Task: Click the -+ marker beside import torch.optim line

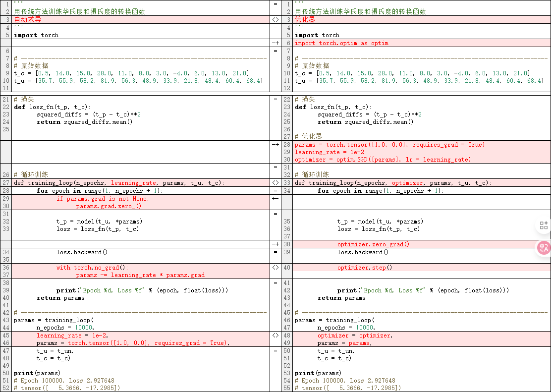Action: [275, 43]
